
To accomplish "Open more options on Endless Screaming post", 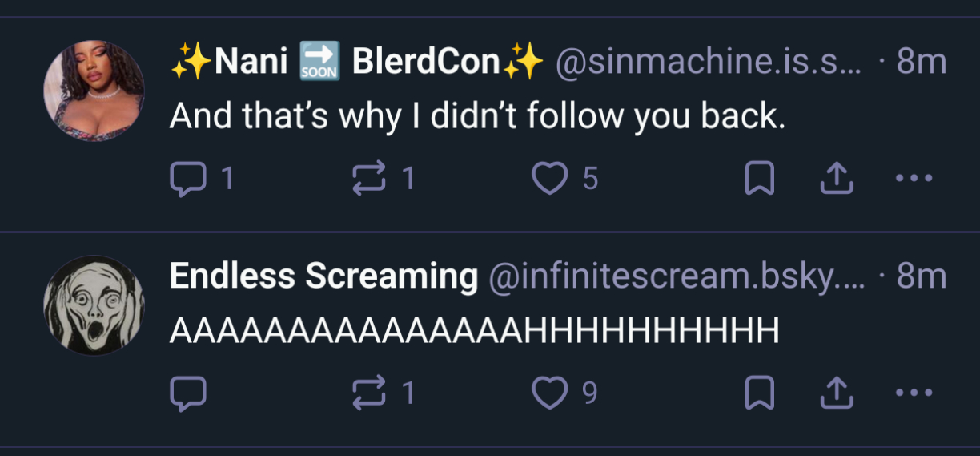I will (914, 393).
